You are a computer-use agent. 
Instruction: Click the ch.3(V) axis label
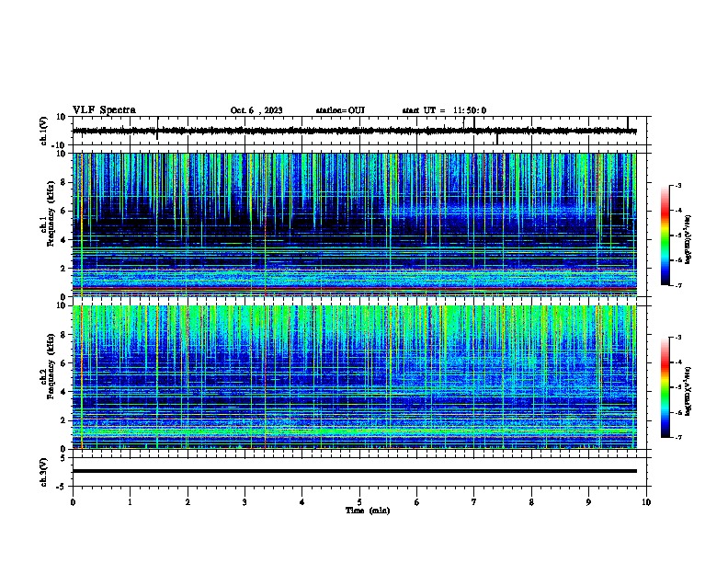point(44,472)
